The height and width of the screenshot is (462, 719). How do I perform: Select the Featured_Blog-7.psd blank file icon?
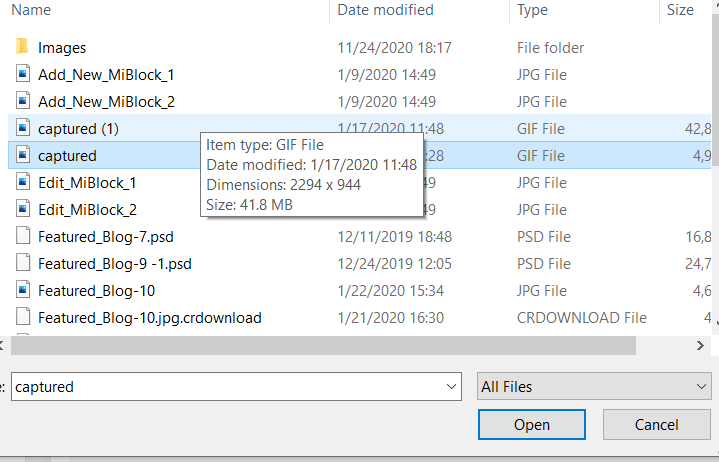pos(23,236)
